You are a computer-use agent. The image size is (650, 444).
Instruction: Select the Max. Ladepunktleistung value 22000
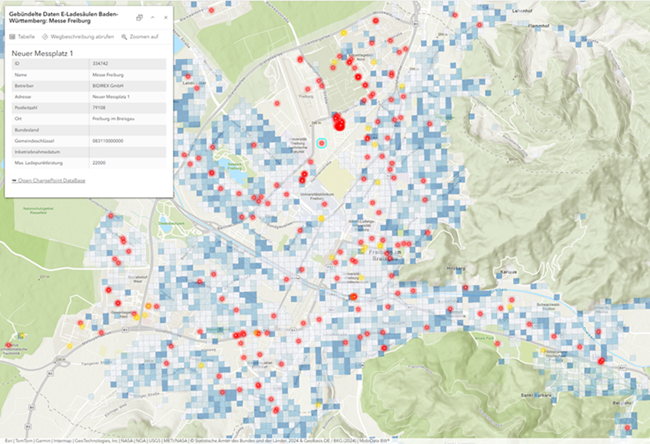coord(99,163)
